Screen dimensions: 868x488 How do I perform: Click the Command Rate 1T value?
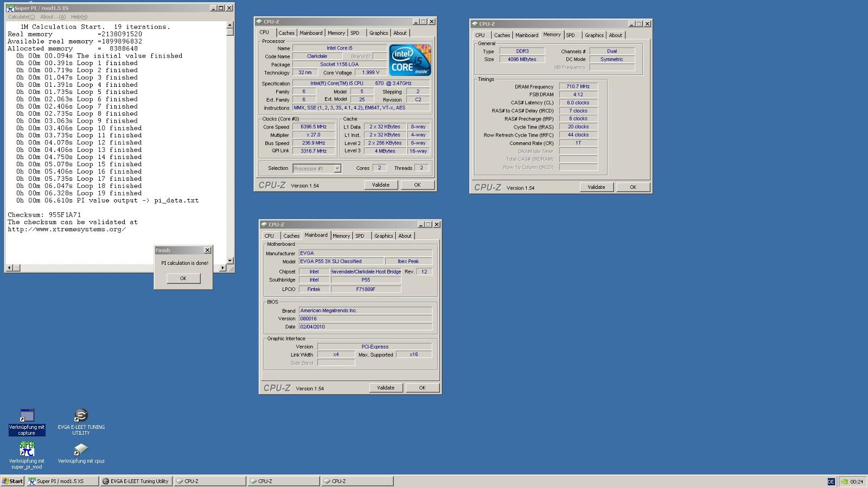pyautogui.click(x=578, y=143)
